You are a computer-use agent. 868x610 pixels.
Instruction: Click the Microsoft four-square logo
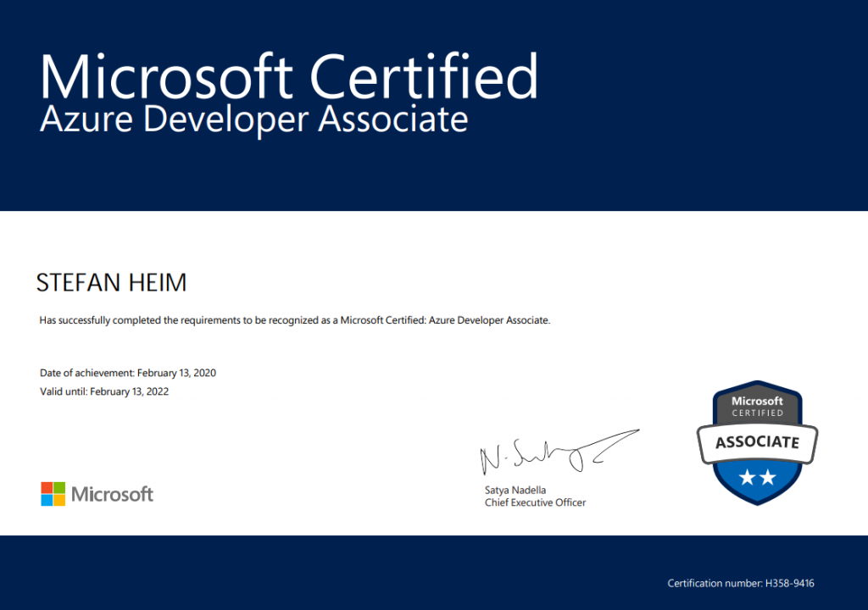click(x=53, y=493)
